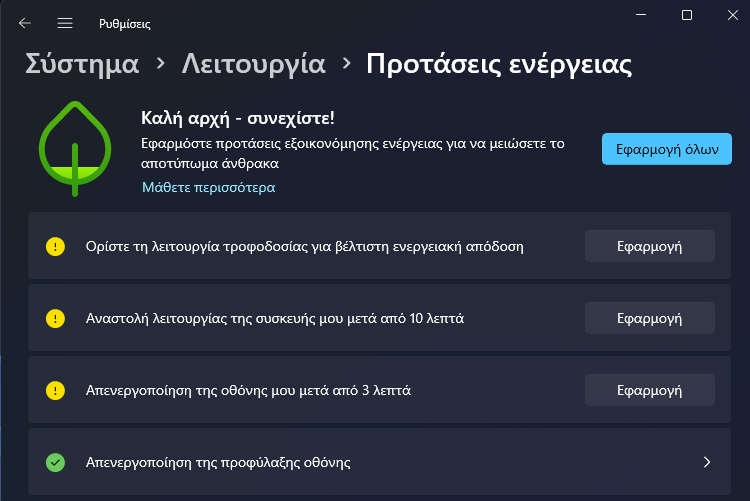This screenshot has height=501, width=750.
Task: Close the Ρυθμίσεις window
Action: [731, 15]
